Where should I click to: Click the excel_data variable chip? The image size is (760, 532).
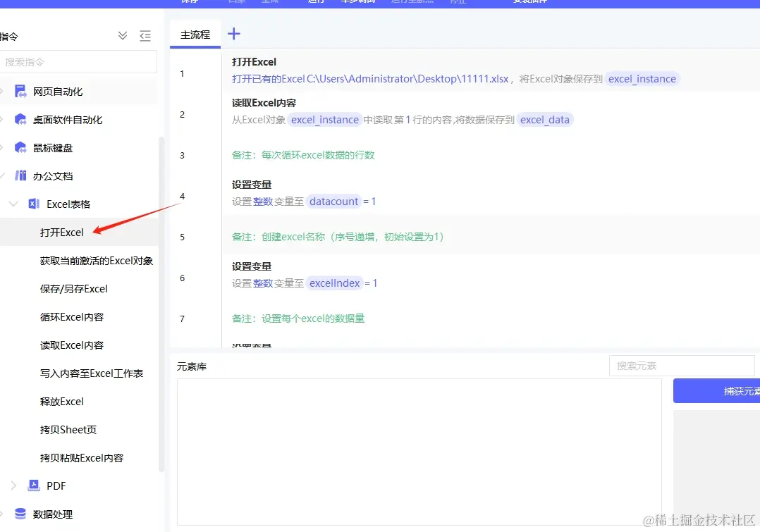coord(545,120)
